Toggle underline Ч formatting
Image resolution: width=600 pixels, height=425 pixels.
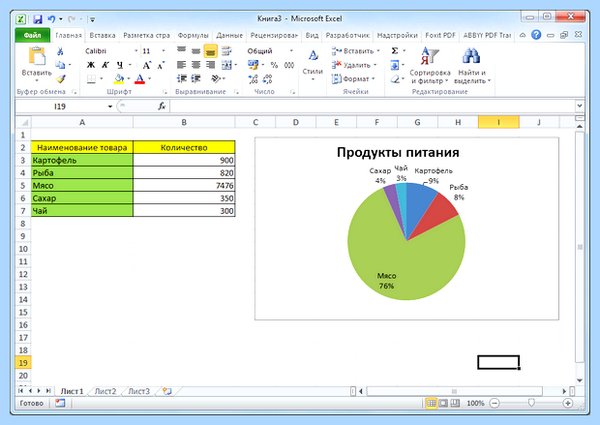[x=120, y=65]
